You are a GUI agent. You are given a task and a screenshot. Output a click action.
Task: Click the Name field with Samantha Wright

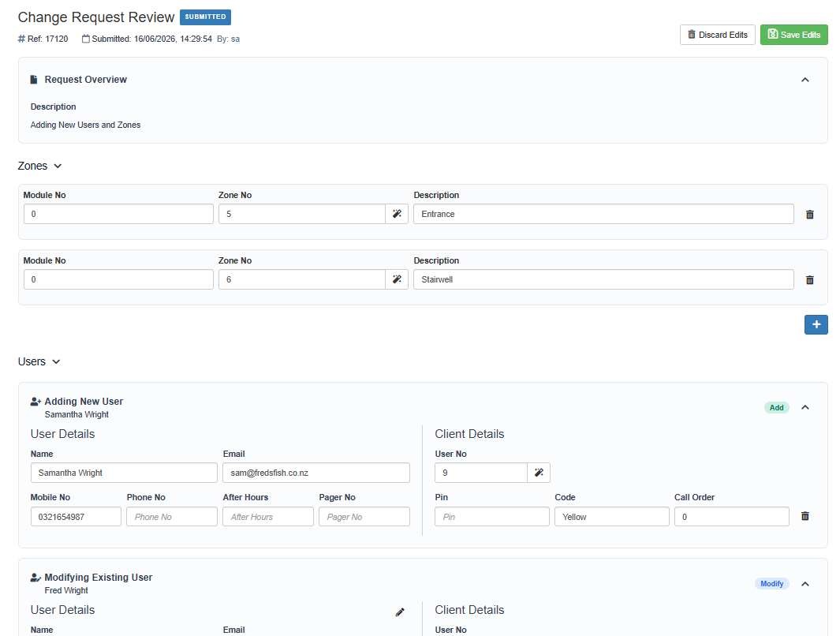tap(124, 473)
